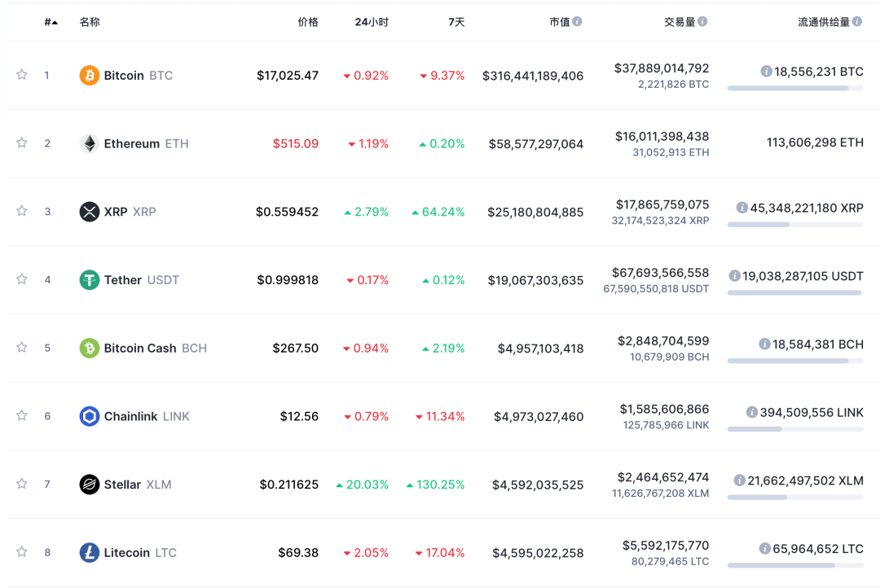Click the XRP black logo icon
Viewport: 880px width, 588px height.
pos(90,212)
